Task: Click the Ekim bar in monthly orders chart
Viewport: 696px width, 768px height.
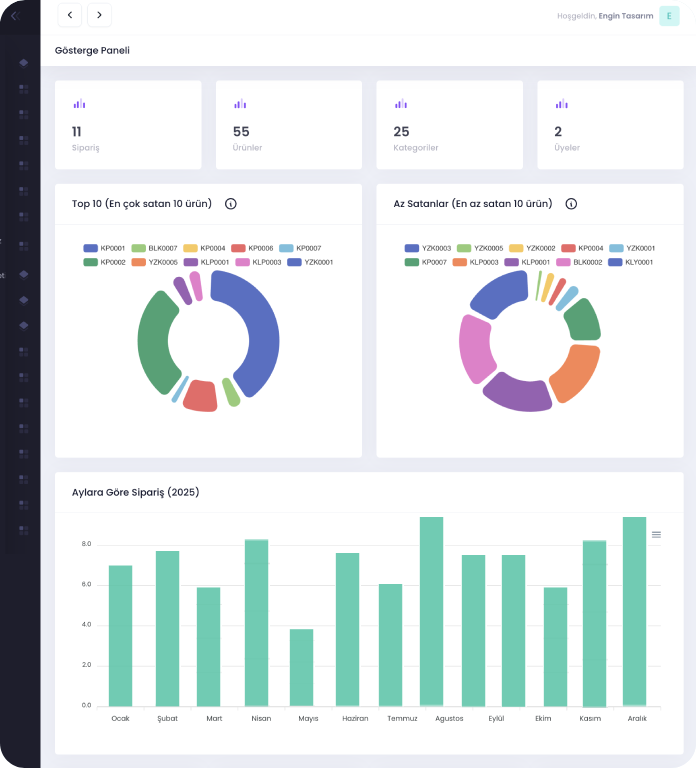Action: pyautogui.click(x=555, y=647)
